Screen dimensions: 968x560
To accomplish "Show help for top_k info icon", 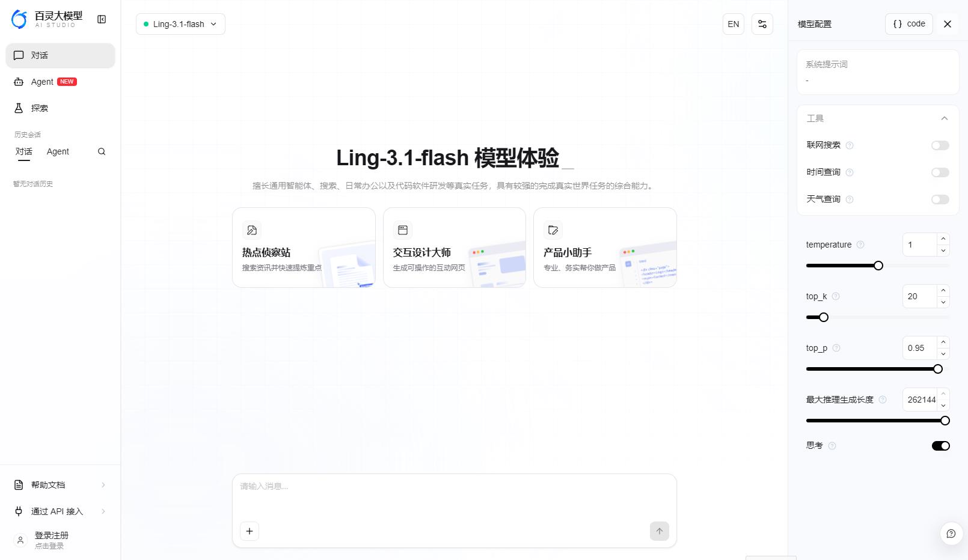I will point(836,296).
